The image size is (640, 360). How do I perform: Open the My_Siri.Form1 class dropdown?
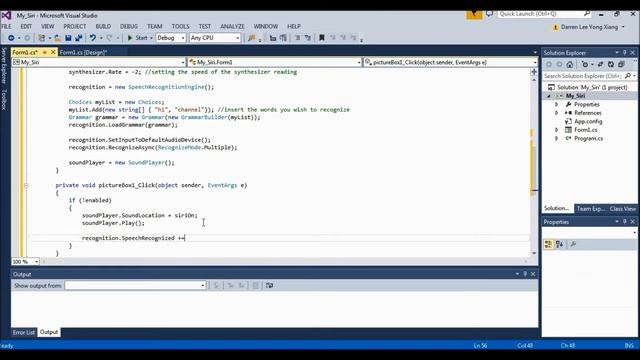point(274,62)
